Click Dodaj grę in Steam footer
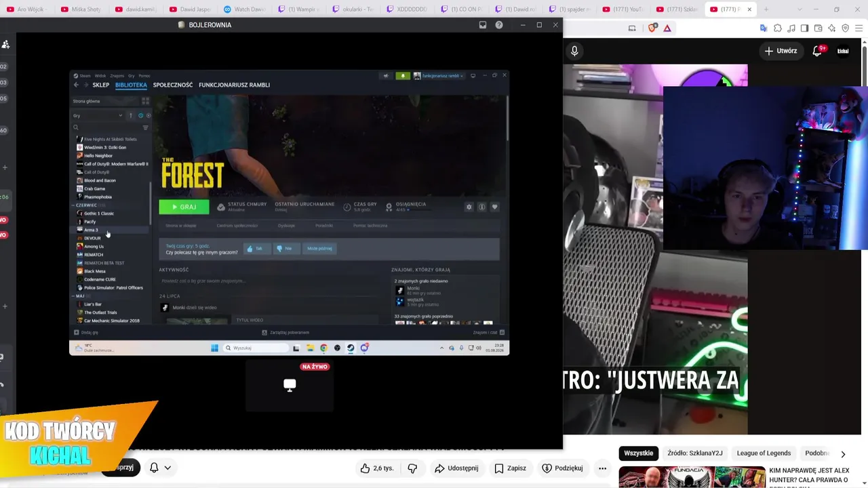868x488 pixels. click(86, 333)
